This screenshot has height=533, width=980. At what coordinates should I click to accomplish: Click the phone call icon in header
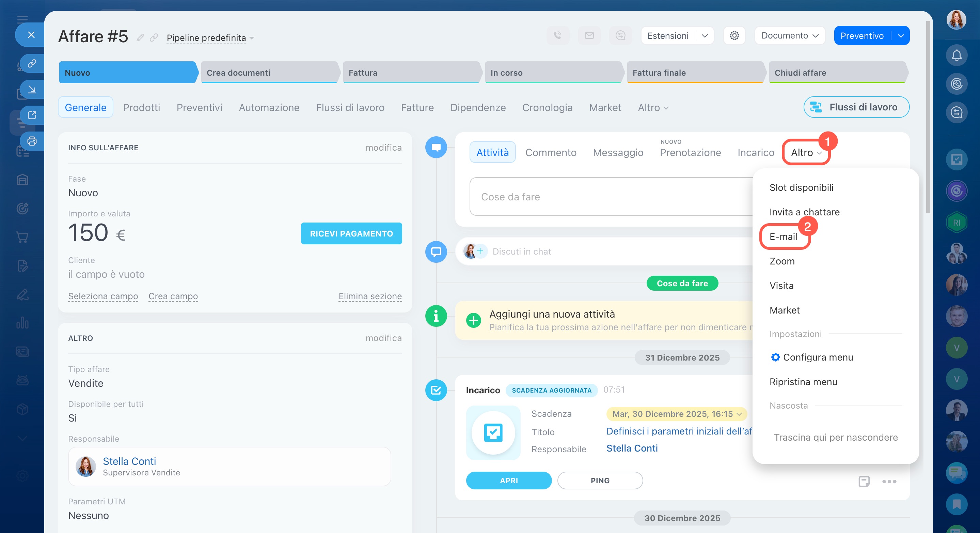coord(557,35)
